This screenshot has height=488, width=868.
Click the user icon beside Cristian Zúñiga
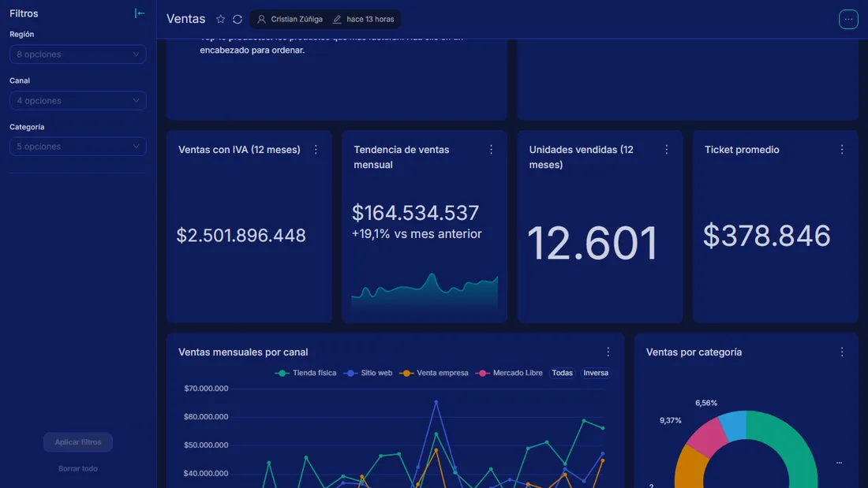(261, 20)
